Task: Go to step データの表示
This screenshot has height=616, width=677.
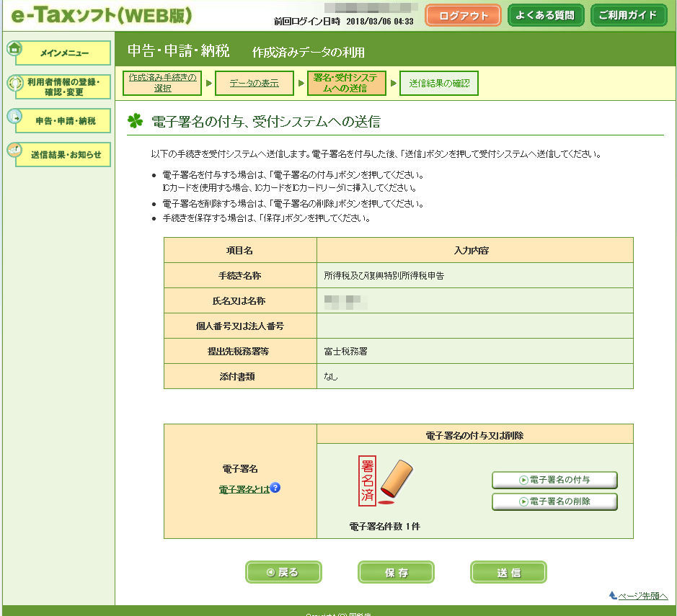Action: click(x=255, y=83)
